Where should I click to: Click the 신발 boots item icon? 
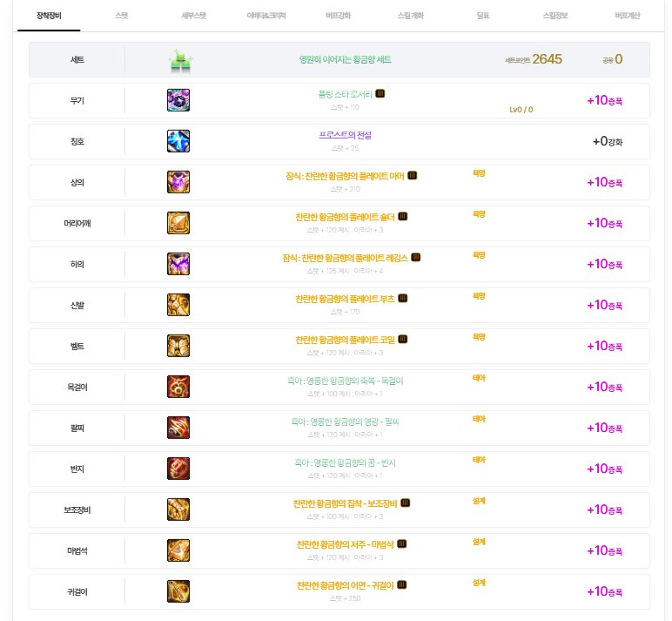point(178,305)
